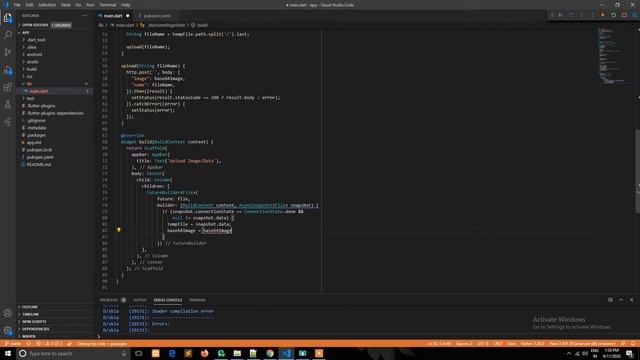640x360 pixels.
Task: Click the build breadcrumb item
Action: tap(200, 25)
